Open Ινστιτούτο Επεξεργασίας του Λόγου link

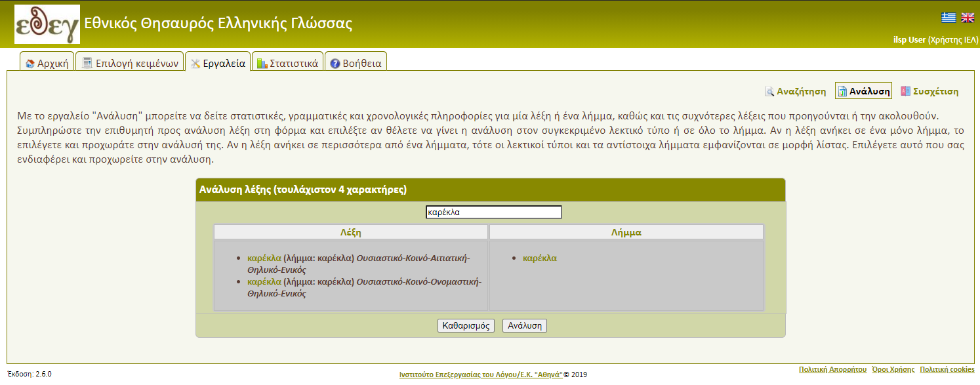(x=481, y=375)
